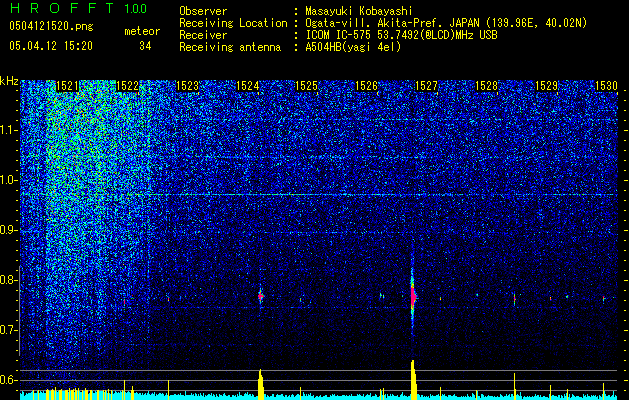Viewport: 629px width, 400px height.
Task: Click the yellow amplitude spike below the 1524 echo
Action: point(261,384)
